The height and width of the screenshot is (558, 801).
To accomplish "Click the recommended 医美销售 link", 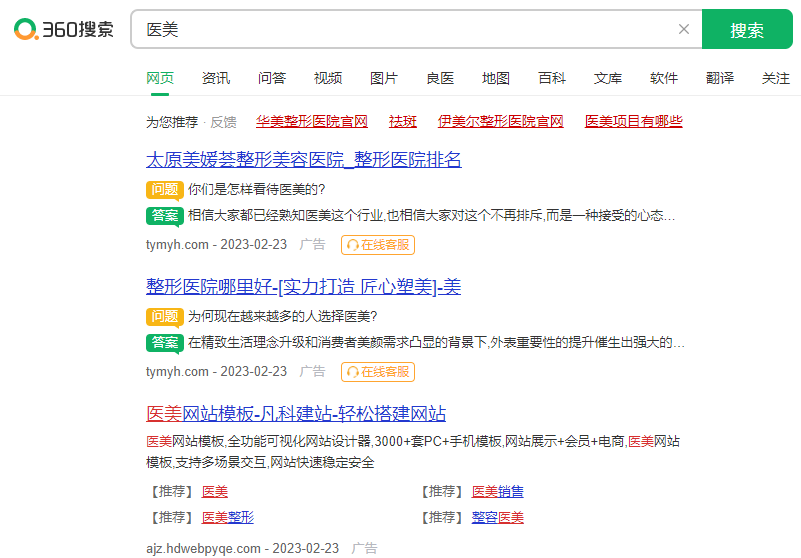I will [498, 492].
